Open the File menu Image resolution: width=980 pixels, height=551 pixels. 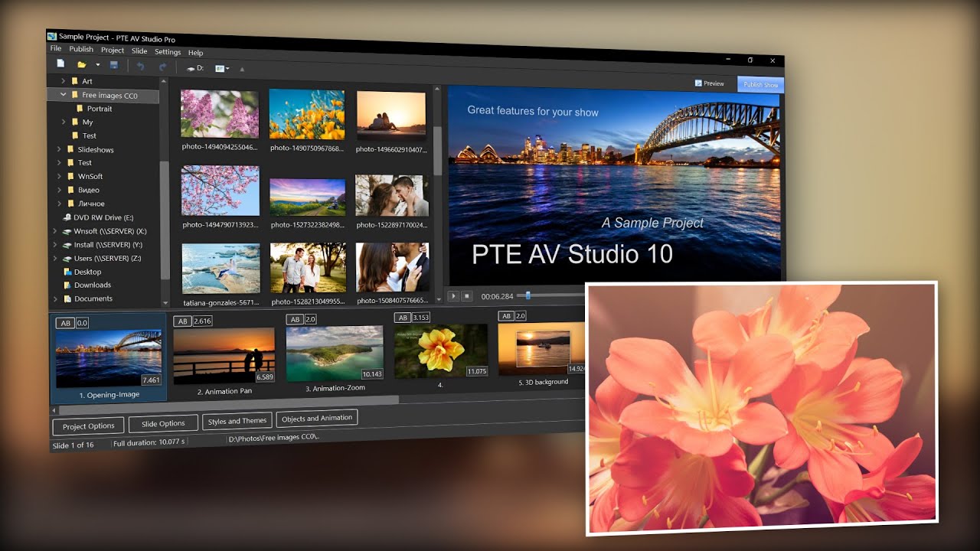[x=56, y=48]
